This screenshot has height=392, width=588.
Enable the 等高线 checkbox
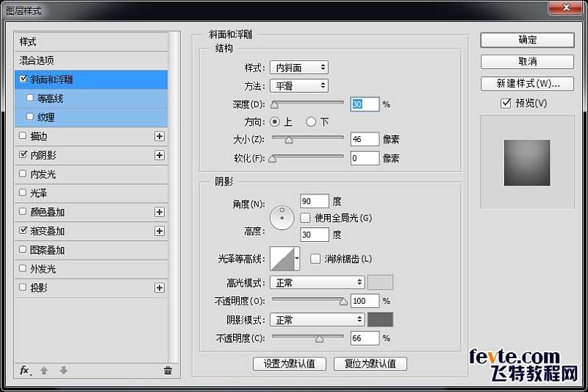tap(30, 98)
